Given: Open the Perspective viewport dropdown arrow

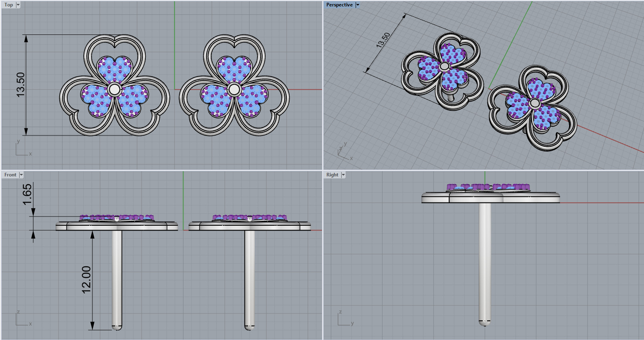Looking at the screenshot, I should (x=358, y=5).
